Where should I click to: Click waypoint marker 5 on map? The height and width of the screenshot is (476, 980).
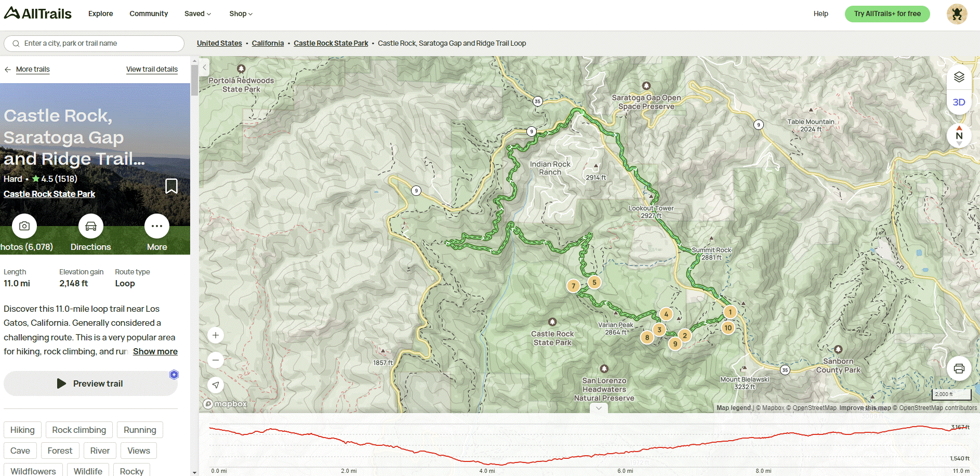pos(594,282)
